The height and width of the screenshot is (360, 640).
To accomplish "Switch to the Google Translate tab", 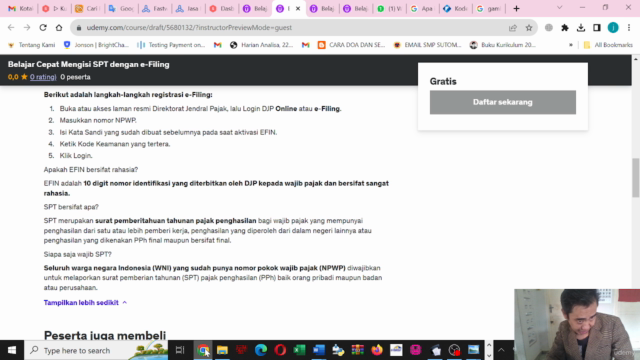I will pos(121,9).
